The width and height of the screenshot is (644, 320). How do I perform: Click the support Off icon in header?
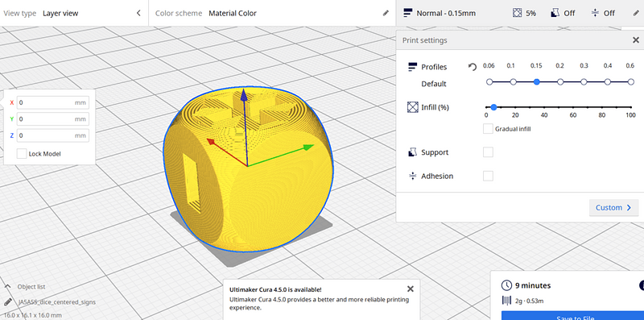point(555,13)
